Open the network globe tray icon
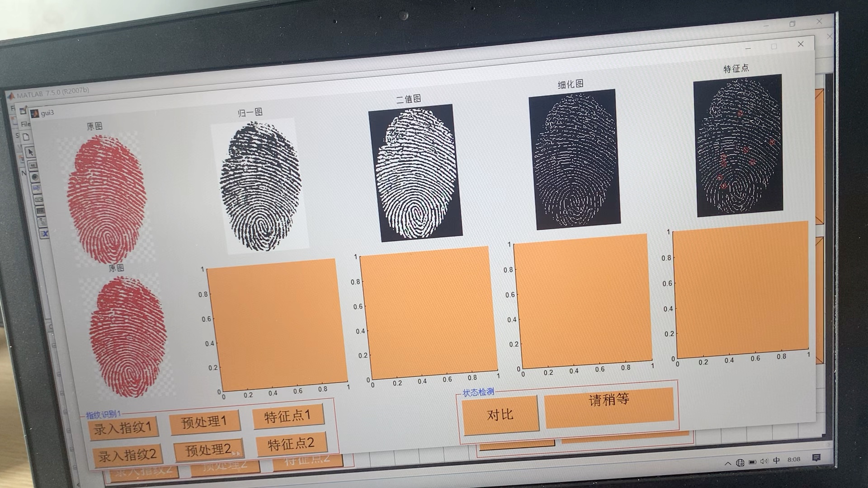 click(x=740, y=462)
